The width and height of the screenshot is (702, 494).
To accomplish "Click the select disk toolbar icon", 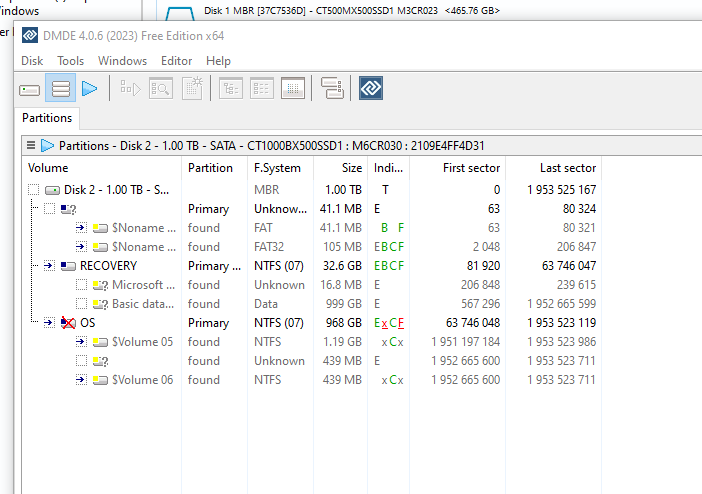I will click(30, 89).
